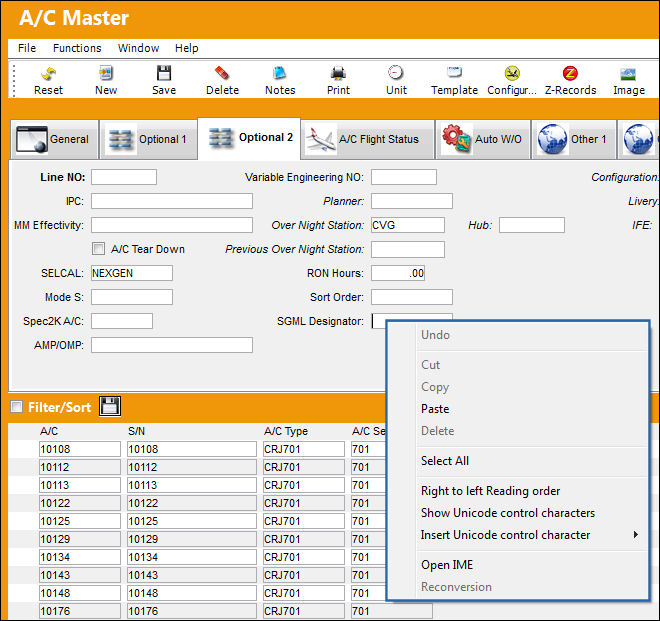Screen dimensions: 660x621
Task: Open the Template toolbar icon
Action: click(x=454, y=72)
